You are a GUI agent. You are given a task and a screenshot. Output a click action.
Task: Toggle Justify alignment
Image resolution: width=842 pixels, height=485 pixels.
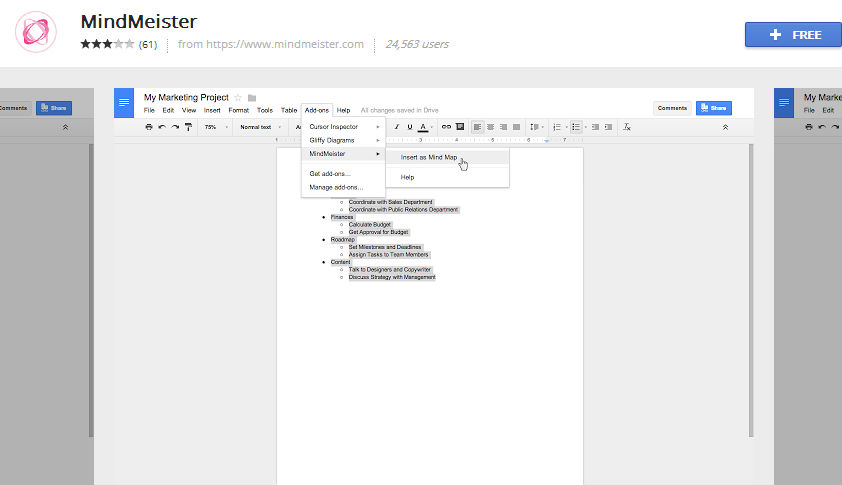tap(517, 127)
